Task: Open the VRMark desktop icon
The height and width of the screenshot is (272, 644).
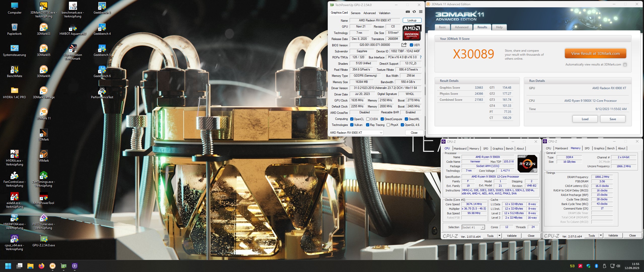Action: click(x=44, y=156)
